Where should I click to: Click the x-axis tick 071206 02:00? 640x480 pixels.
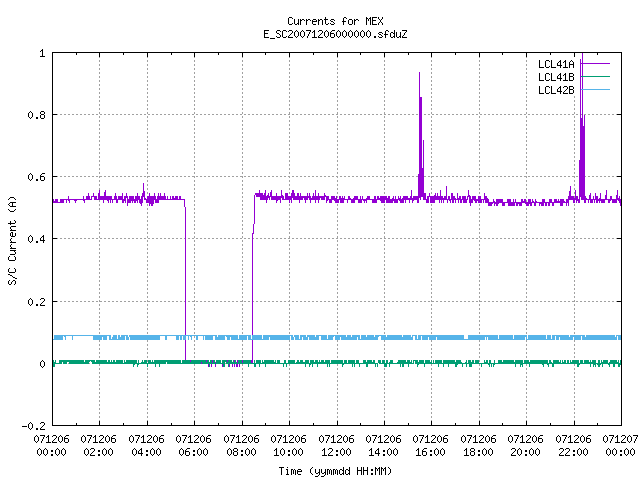click(98, 446)
